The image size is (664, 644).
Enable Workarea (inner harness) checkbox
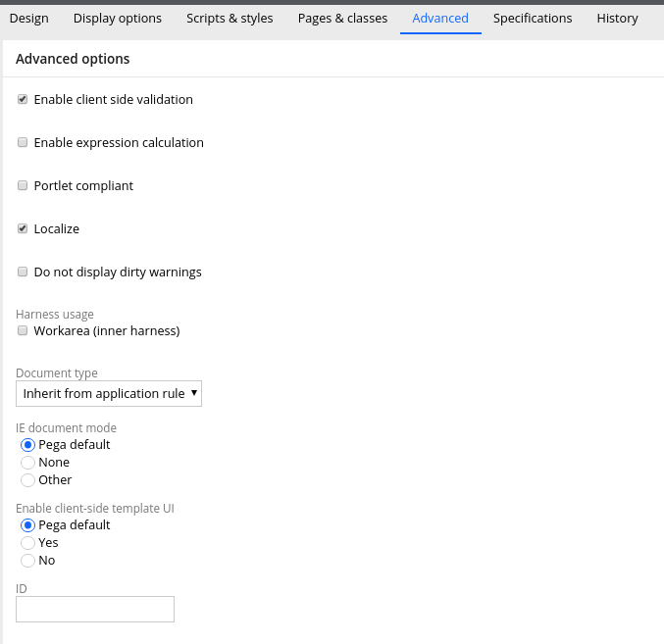tap(23, 330)
